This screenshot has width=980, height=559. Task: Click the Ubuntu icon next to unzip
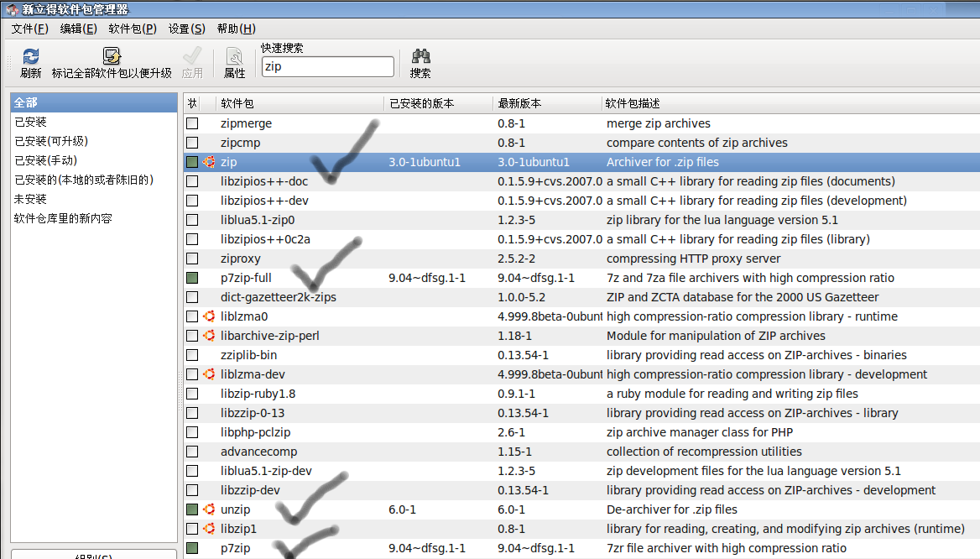coord(209,509)
